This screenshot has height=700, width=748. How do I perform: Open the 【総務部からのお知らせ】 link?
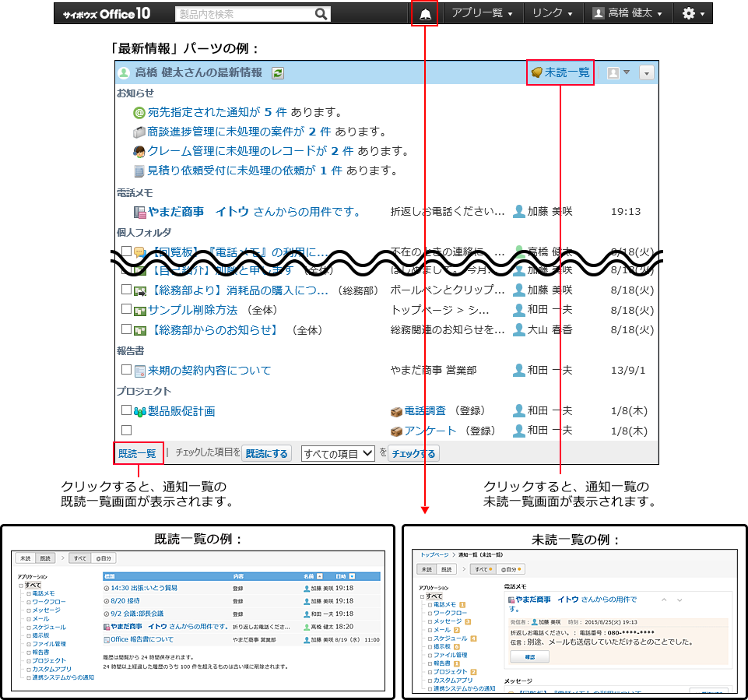tap(214, 329)
